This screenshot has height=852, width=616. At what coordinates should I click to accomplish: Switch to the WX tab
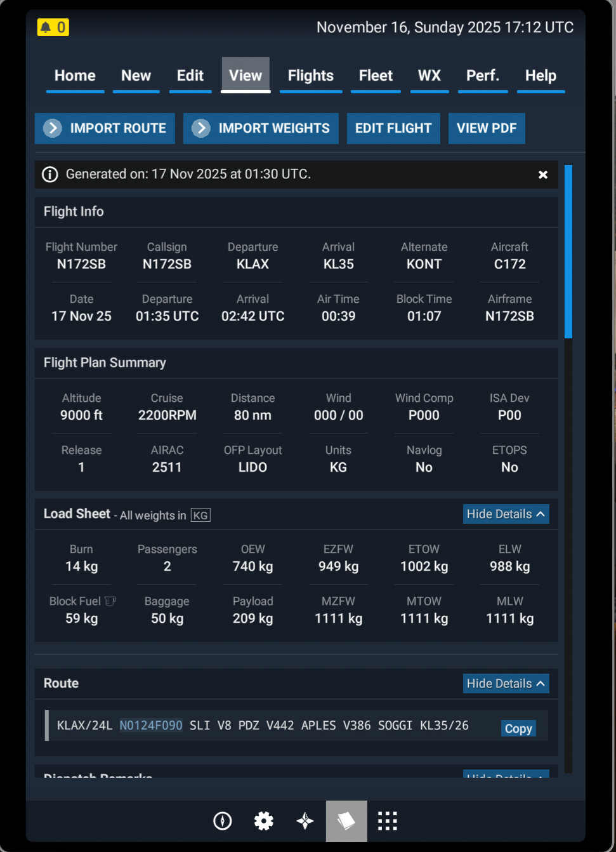[429, 76]
